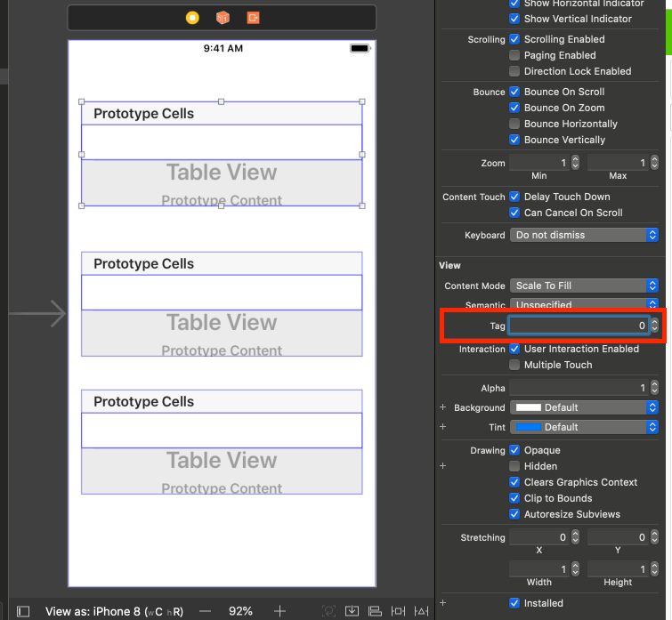Click the Stretching X value field
The image size is (672, 620).
tap(539, 537)
